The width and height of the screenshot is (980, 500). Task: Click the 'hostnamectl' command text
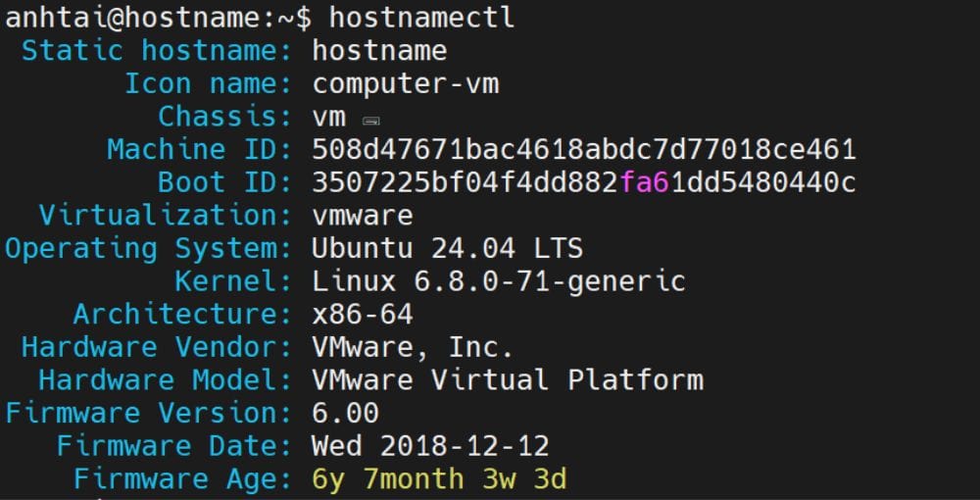click(x=421, y=18)
